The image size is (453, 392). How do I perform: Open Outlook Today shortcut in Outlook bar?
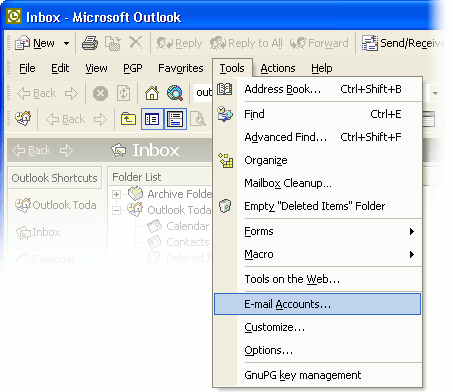[x=56, y=205]
